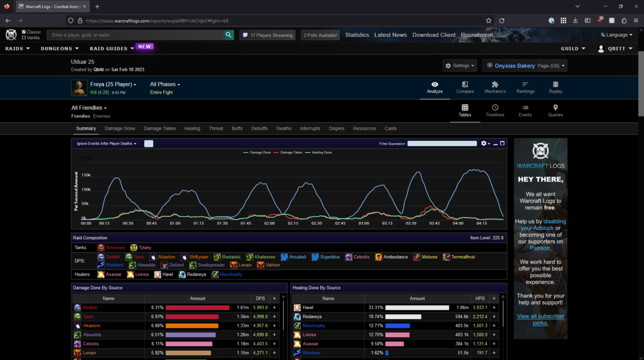Click the Events list icon

(x=525, y=108)
